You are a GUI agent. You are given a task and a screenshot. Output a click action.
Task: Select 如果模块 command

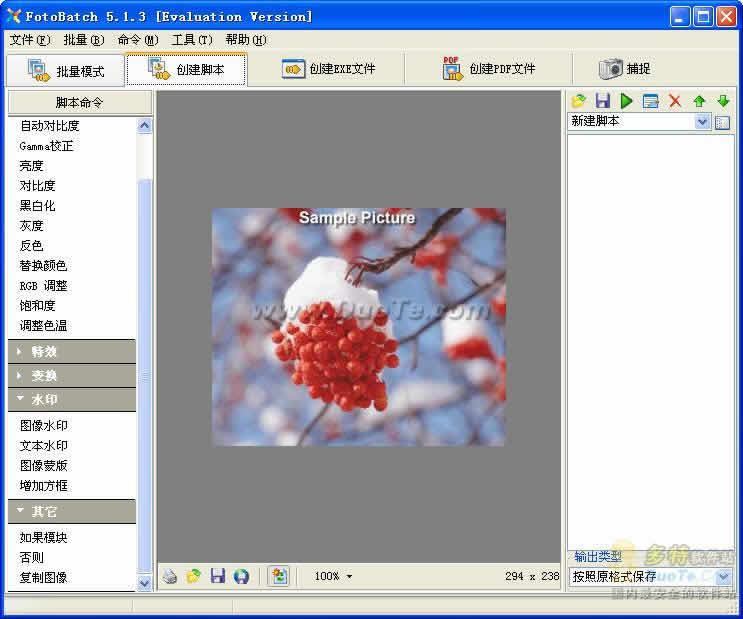pos(44,537)
